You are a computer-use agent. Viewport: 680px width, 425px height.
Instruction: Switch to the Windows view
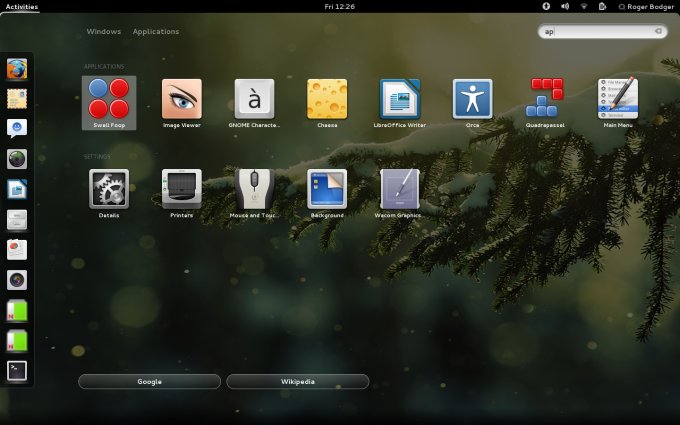[104, 31]
